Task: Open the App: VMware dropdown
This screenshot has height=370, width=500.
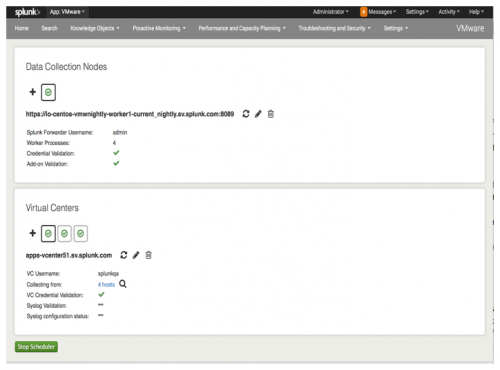Action: [x=67, y=12]
